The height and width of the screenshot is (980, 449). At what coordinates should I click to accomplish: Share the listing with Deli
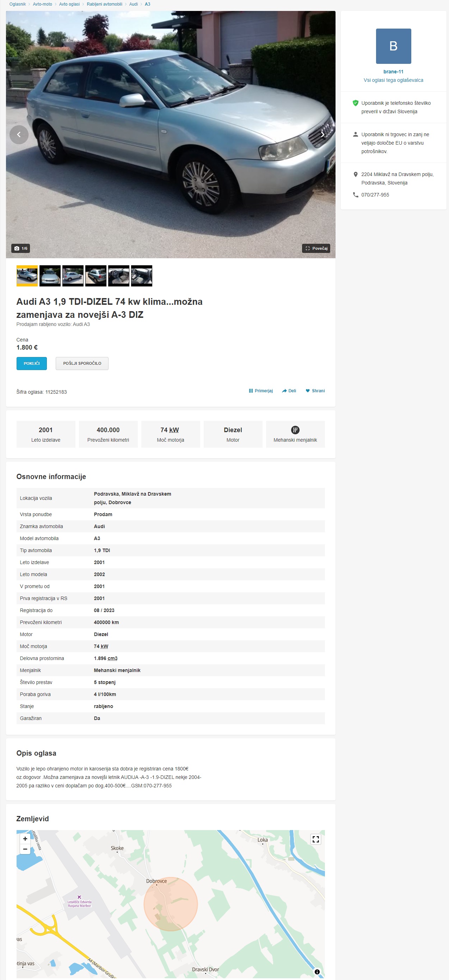coord(289,391)
